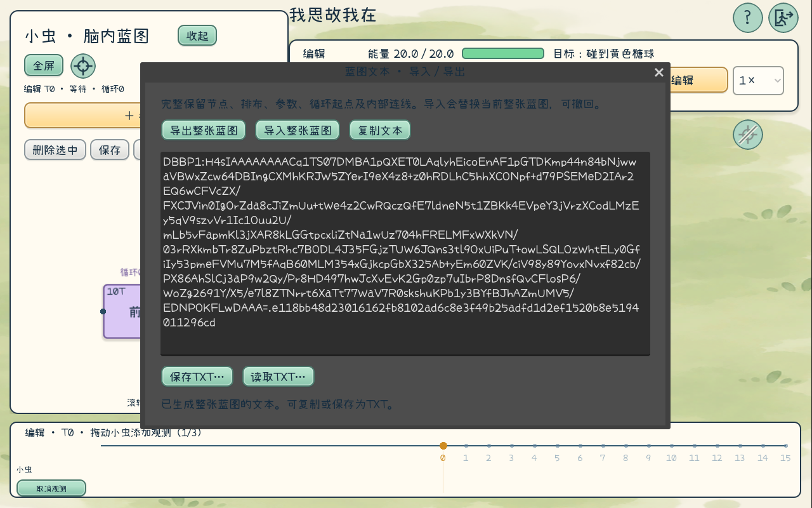The height and width of the screenshot is (508, 812).
Task: Click the 保存 button in blueprint panel
Action: tap(110, 150)
